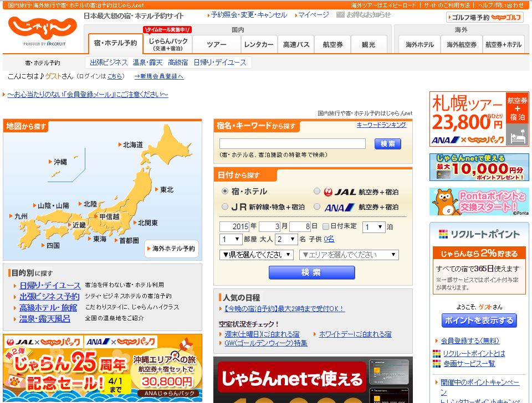Click the hotel name keyword input field
The image size is (532, 403).
click(293, 144)
